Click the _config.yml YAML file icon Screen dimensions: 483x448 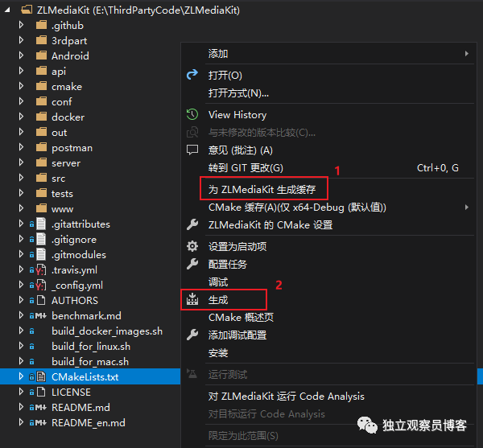tap(41, 286)
